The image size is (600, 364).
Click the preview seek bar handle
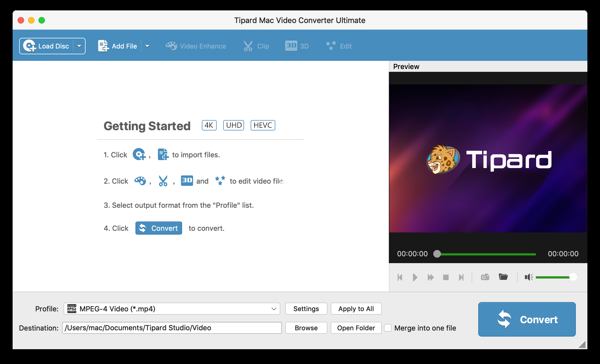[437, 254]
